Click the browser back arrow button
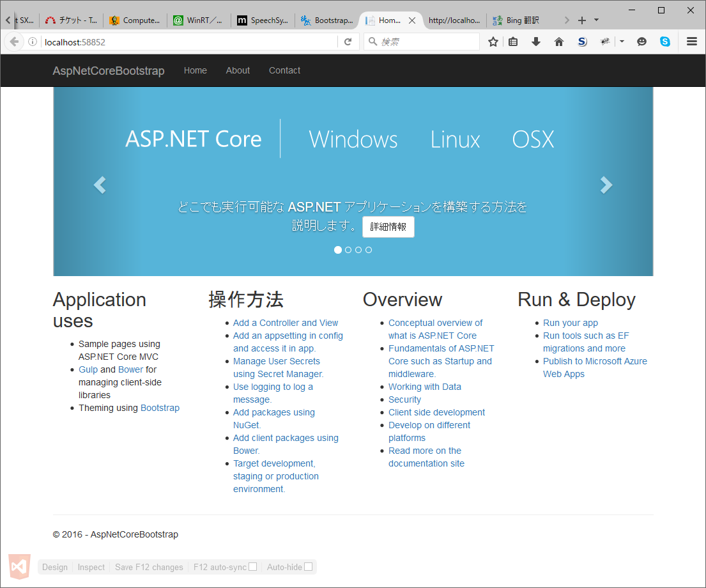Screen dimensions: 706x588 coord(14,42)
